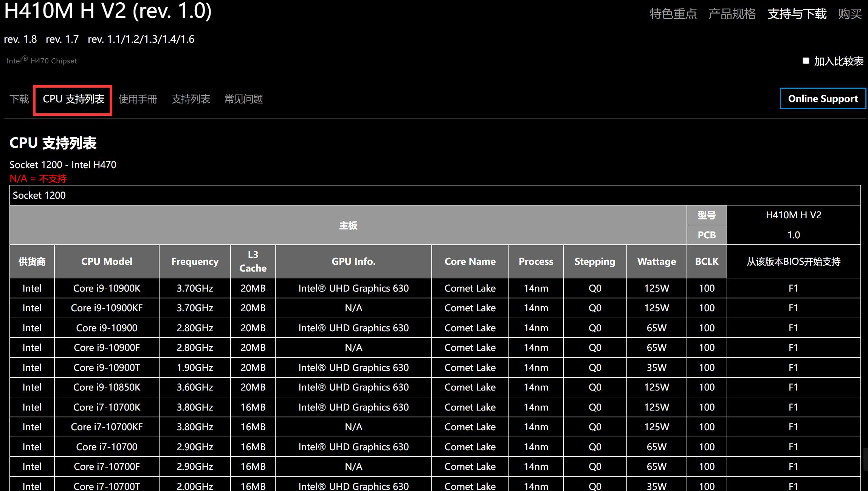Open the CPU 支持列表 tab
Image resolution: width=868 pixels, height=491 pixels.
pyautogui.click(x=72, y=99)
